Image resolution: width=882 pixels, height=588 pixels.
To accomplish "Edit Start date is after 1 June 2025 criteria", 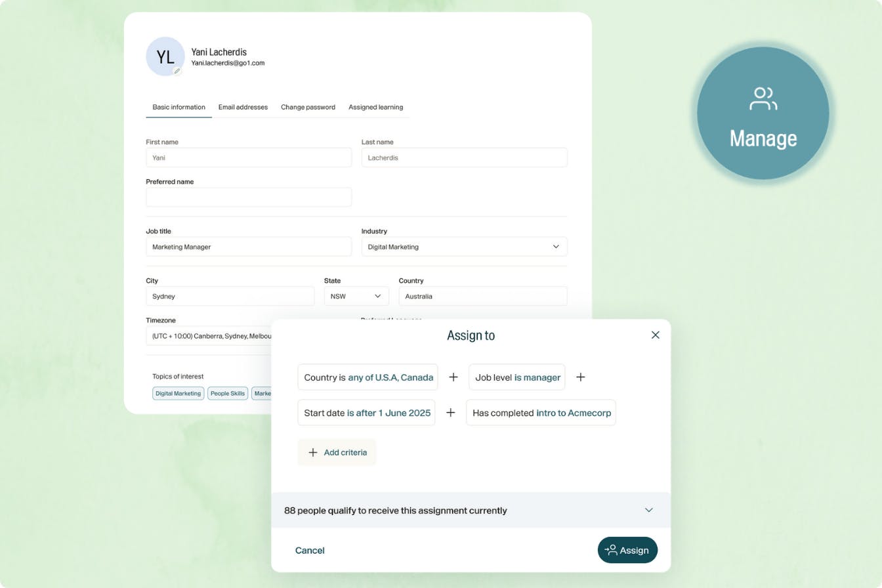I will (x=366, y=413).
